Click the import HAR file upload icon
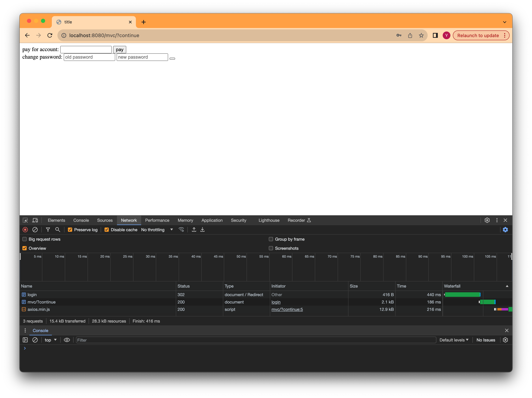Image resolution: width=532 pixels, height=398 pixels. pos(194,229)
